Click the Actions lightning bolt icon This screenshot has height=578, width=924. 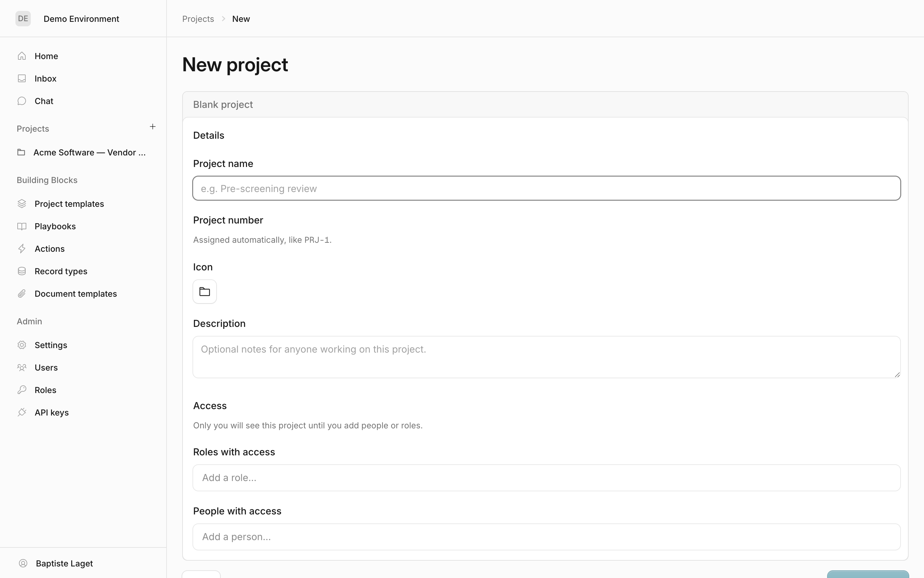click(22, 249)
